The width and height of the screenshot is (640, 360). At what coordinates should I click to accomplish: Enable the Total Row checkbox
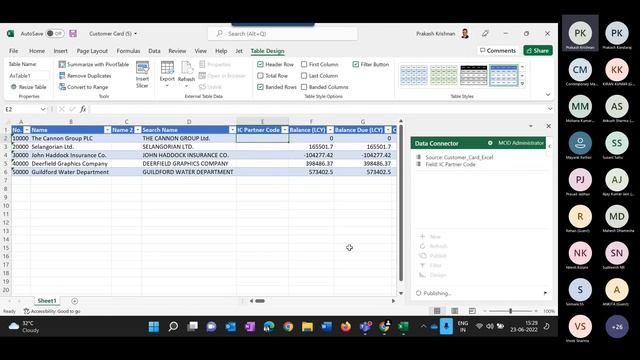pos(260,76)
